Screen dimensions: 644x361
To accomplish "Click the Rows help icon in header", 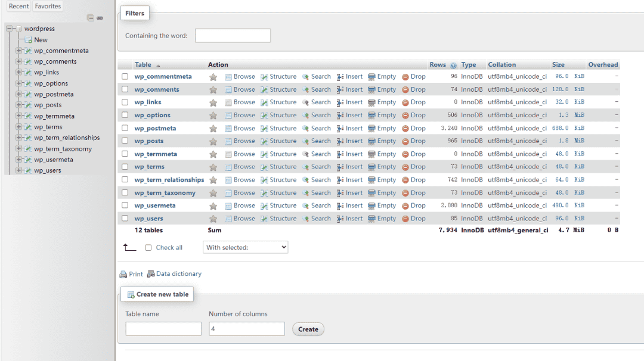I will pos(453,66).
